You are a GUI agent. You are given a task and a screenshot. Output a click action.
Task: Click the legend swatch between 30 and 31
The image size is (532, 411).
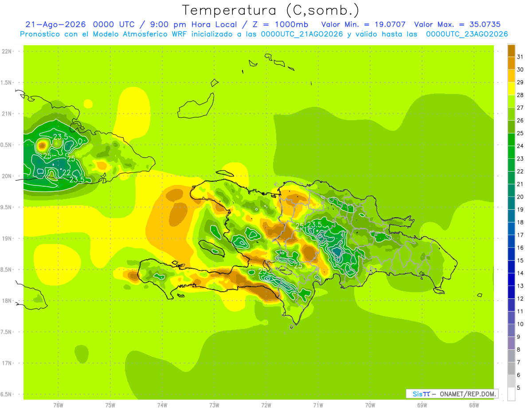pyautogui.click(x=511, y=63)
